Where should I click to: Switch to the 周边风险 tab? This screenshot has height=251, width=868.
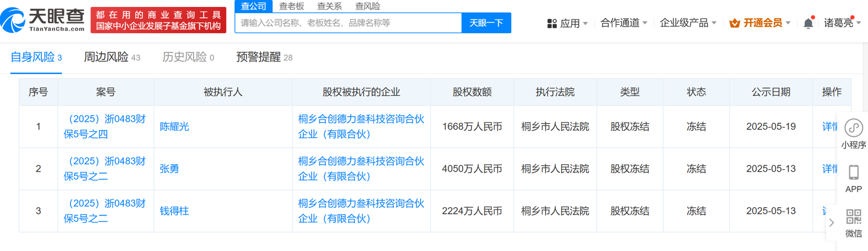(x=112, y=57)
